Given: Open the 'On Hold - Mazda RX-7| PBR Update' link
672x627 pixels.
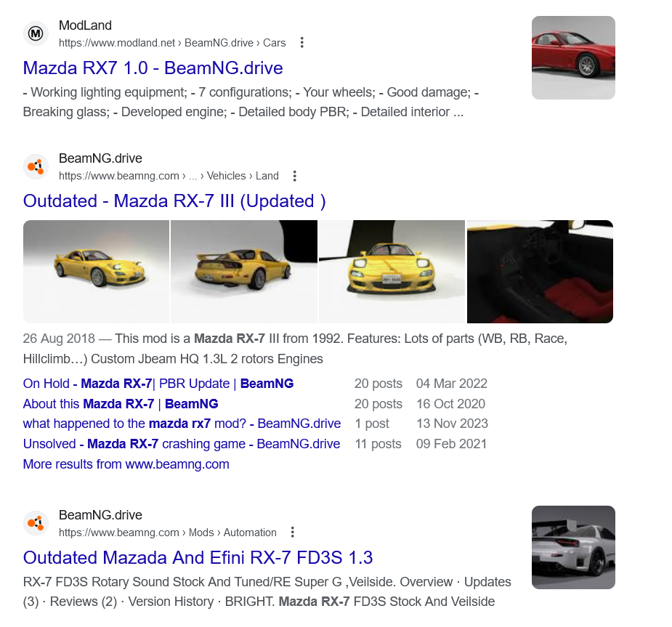Looking at the screenshot, I should pos(158,383).
